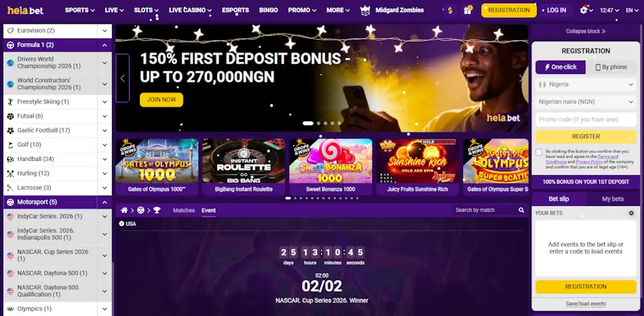Select the One-click registration option
Viewport: 644px width, 316px height.
coord(561,67)
